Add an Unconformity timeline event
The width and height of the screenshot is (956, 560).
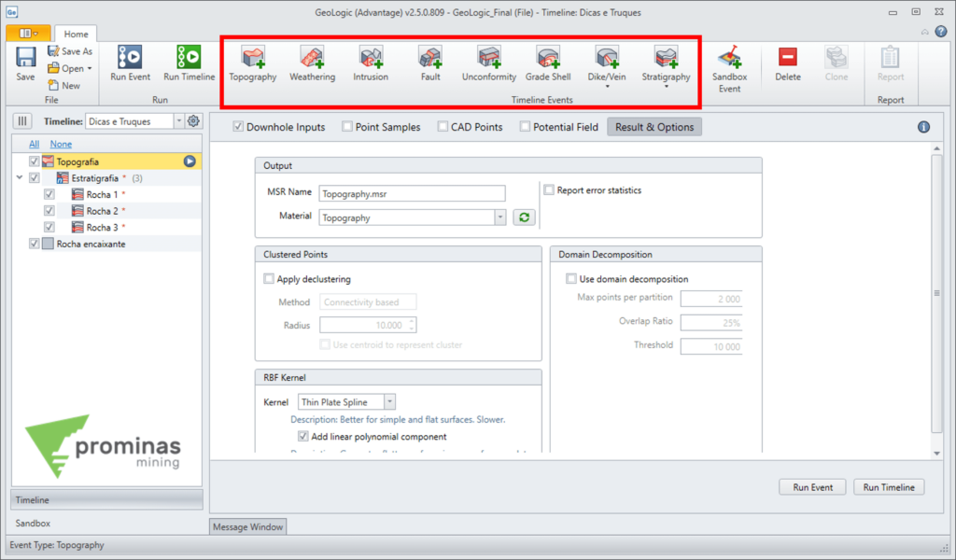pyautogui.click(x=489, y=64)
